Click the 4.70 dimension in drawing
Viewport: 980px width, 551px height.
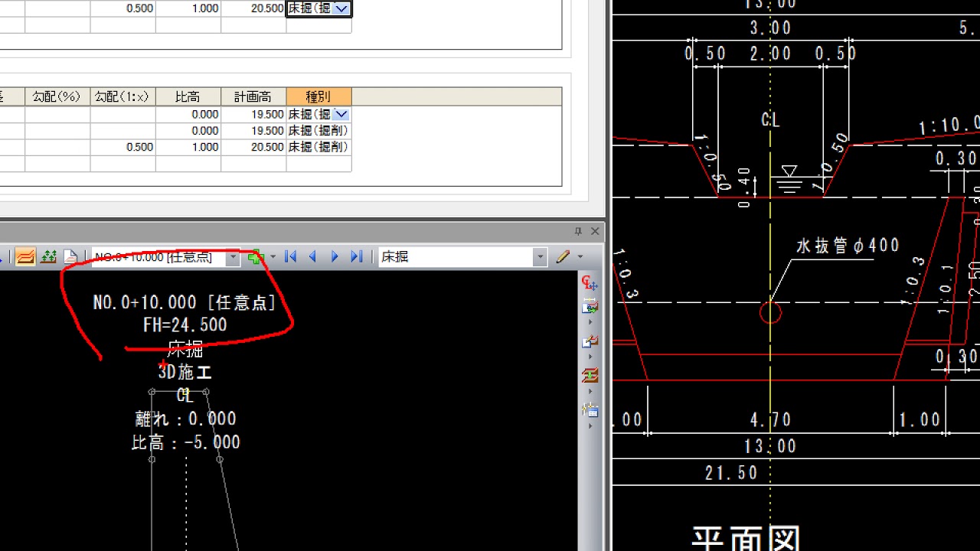tap(770, 420)
